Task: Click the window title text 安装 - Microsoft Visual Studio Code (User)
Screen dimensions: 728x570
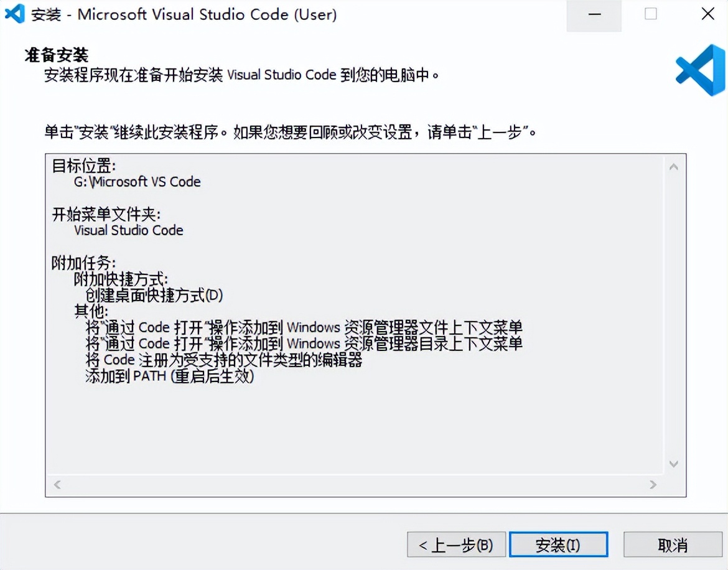Action: point(184,14)
